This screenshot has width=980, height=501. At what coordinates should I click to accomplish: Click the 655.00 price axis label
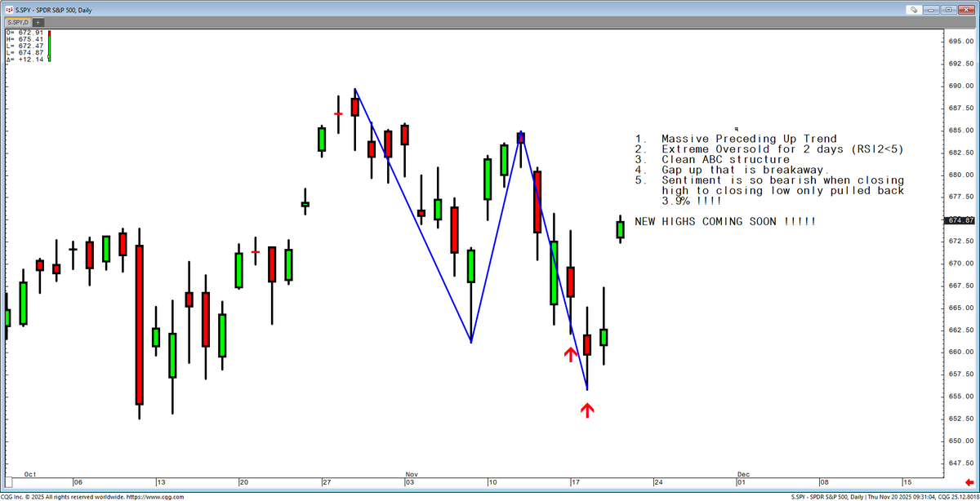pyautogui.click(x=960, y=397)
